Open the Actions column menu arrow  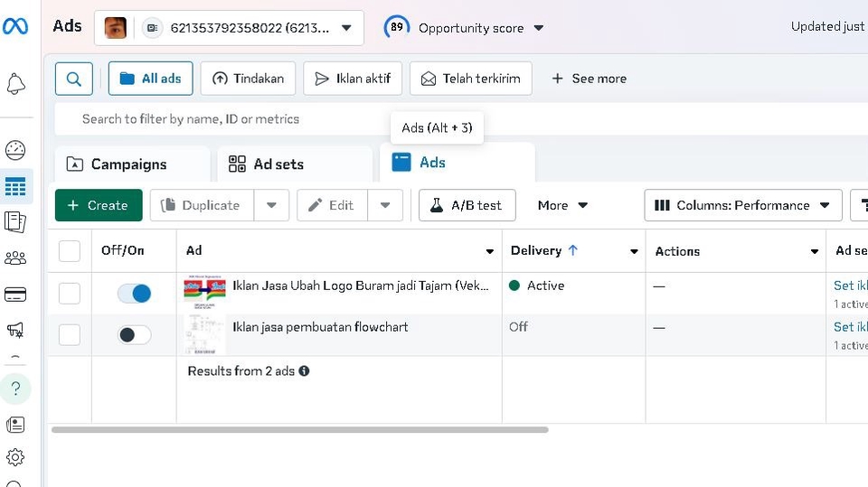[815, 251]
